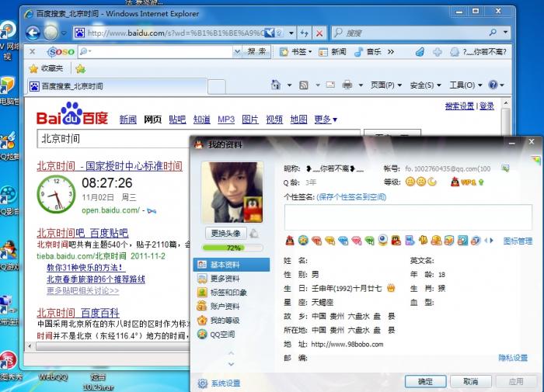This screenshot has height=392, width=544.
Task: Expand Baidu 更多 dropdown
Action: point(326,120)
